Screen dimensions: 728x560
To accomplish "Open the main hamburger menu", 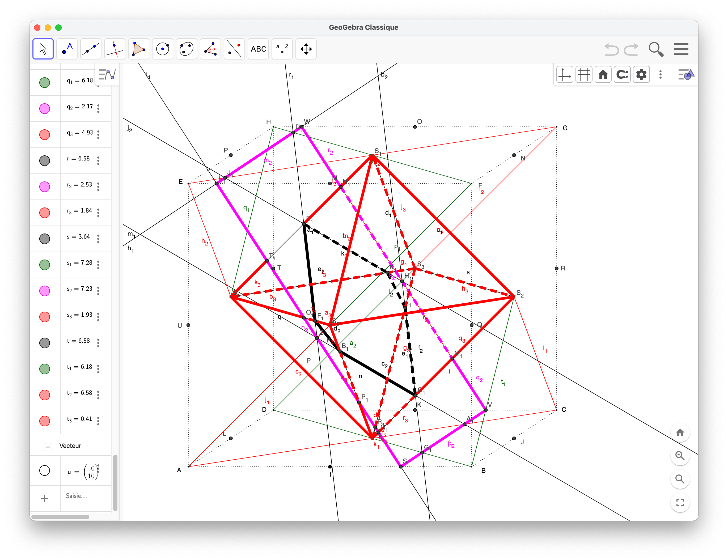I will pyautogui.click(x=681, y=49).
